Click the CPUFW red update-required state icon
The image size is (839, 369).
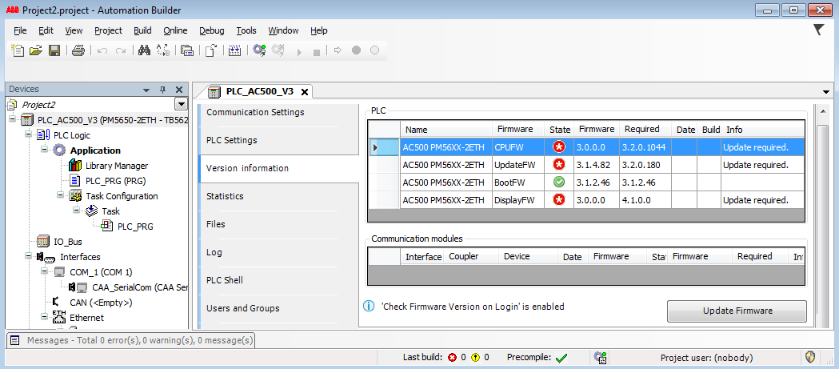click(x=559, y=147)
